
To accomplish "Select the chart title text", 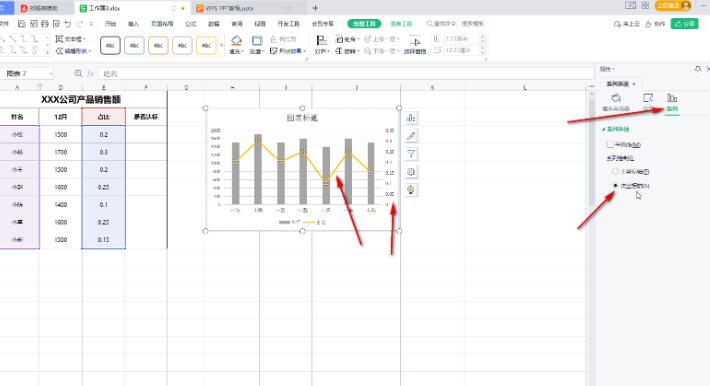I will 302,118.
